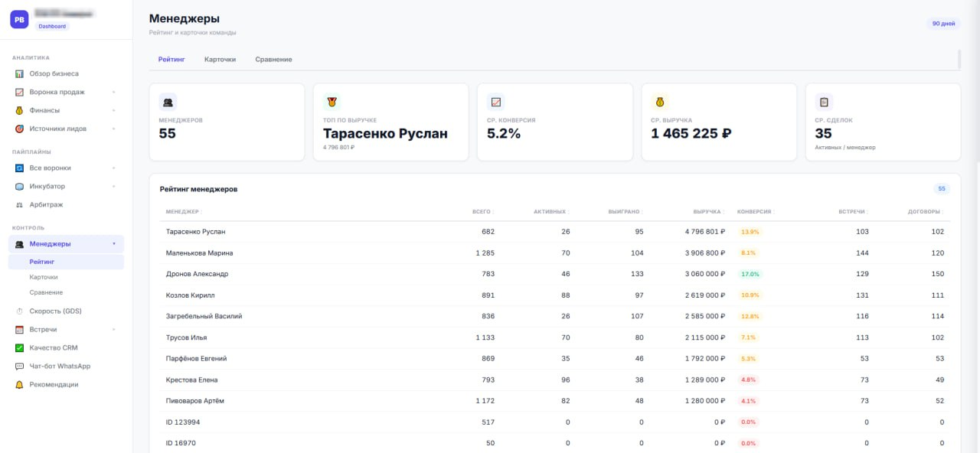Screen dimensions: 980x453
Task: Sort by the Встречи column header
Action: coord(853,211)
